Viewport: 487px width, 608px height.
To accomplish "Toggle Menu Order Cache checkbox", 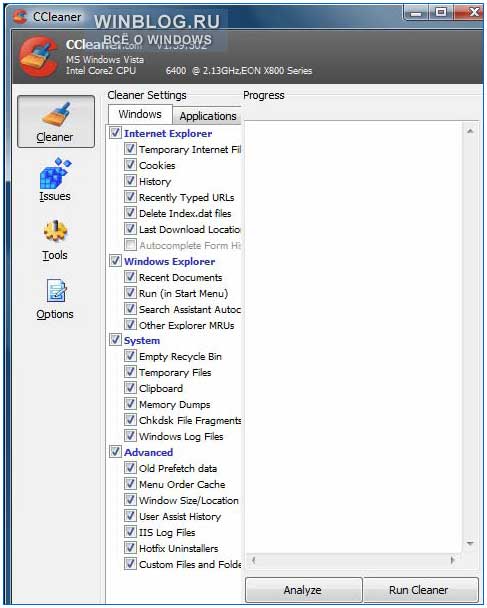I will tap(130, 484).
